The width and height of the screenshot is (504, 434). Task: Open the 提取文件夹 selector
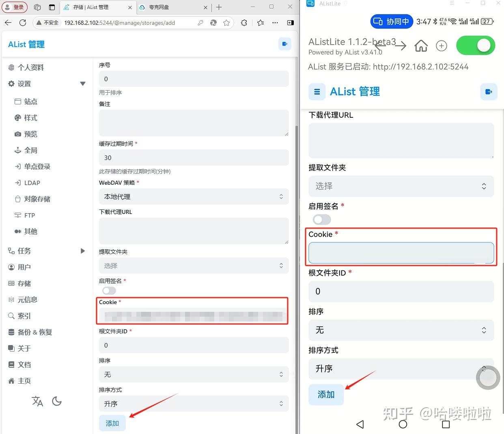[x=194, y=266]
